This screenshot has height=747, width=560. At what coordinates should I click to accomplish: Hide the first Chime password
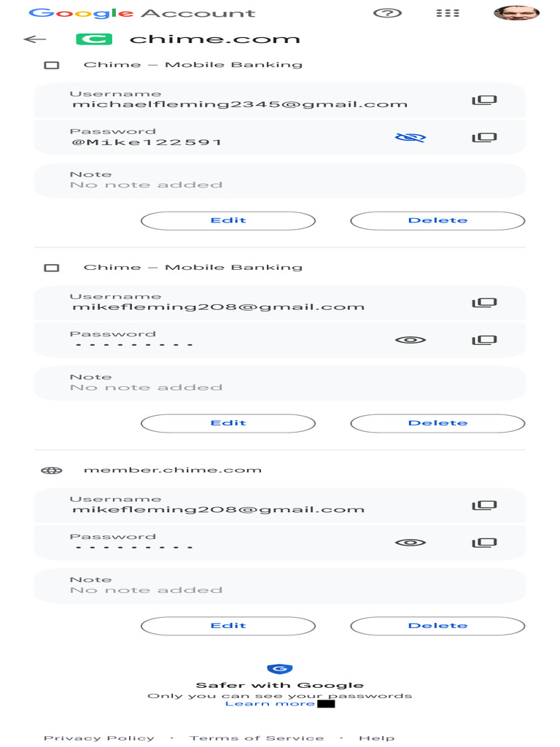tap(411, 137)
